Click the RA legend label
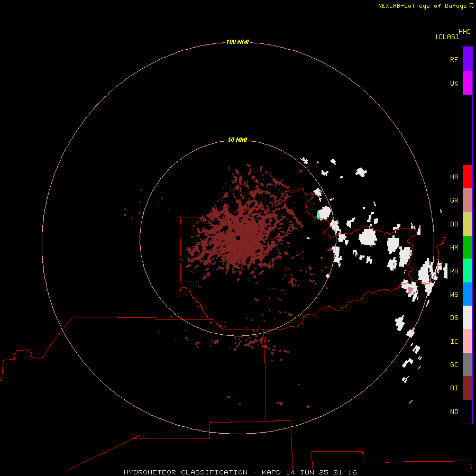476x476 pixels. point(454,271)
